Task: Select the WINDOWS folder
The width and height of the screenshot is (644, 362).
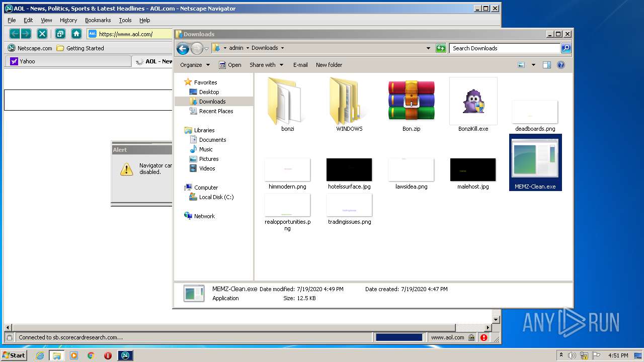Action: coord(349,105)
